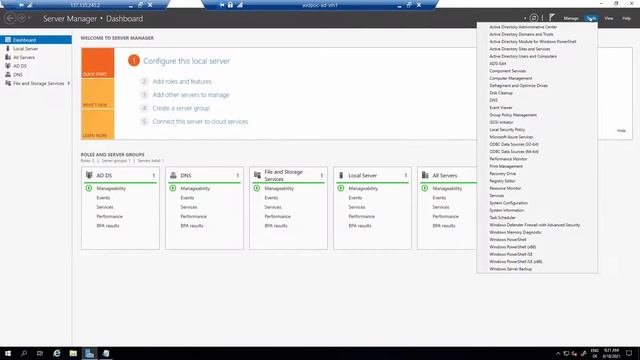Screen dimensions: 640x360
Task: Click the Tools menu
Action: click(591, 18)
